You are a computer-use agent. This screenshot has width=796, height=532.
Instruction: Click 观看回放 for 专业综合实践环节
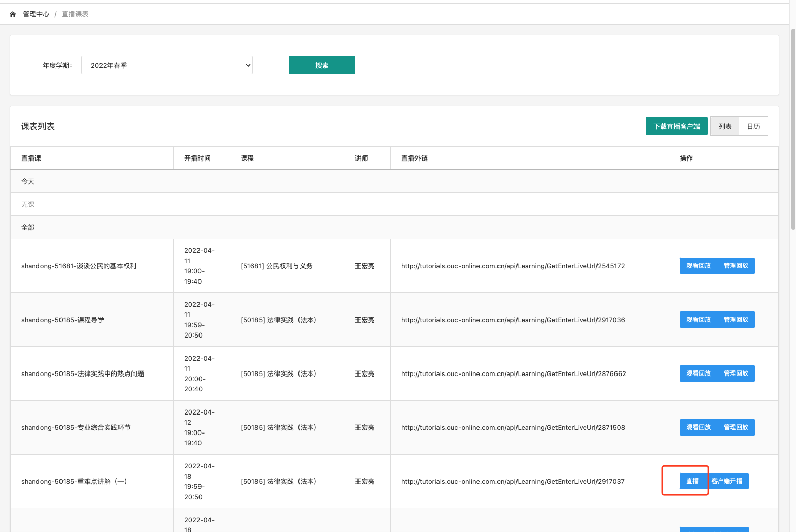pyautogui.click(x=699, y=427)
